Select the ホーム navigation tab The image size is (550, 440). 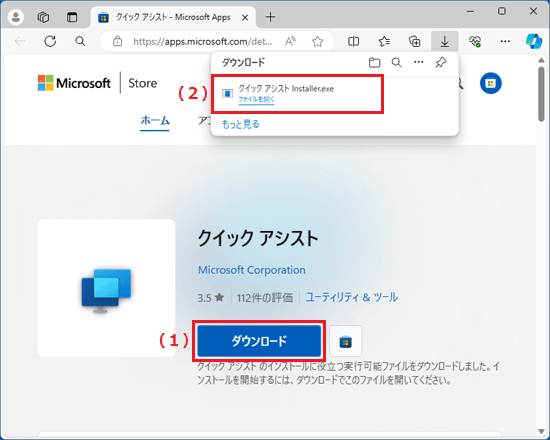click(155, 121)
